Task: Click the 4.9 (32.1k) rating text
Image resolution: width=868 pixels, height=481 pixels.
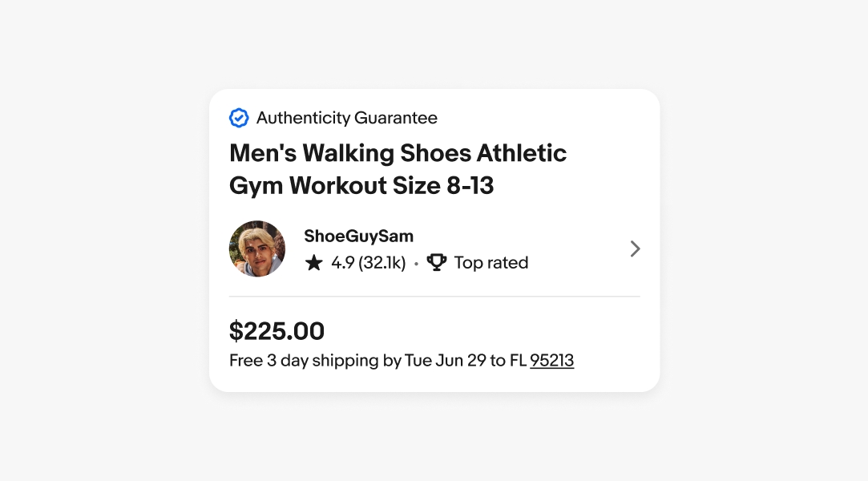Action: point(369,262)
